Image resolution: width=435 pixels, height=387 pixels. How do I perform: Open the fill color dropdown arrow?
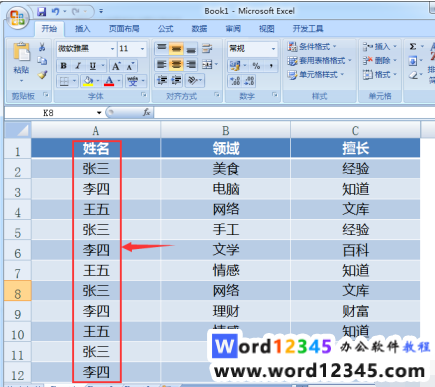coord(98,81)
